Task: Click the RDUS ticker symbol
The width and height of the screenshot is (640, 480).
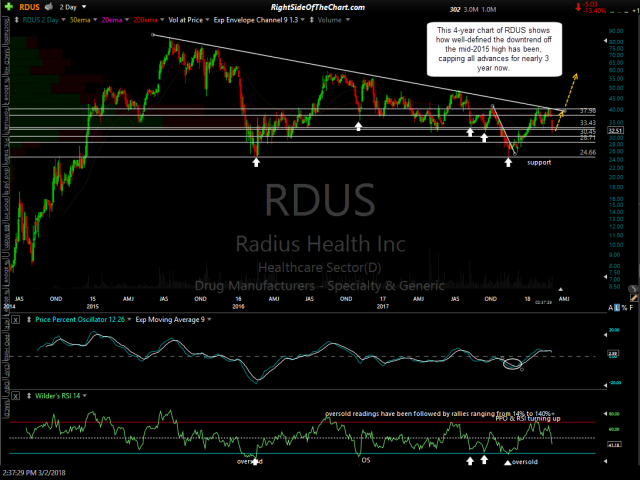Action: coord(29,7)
